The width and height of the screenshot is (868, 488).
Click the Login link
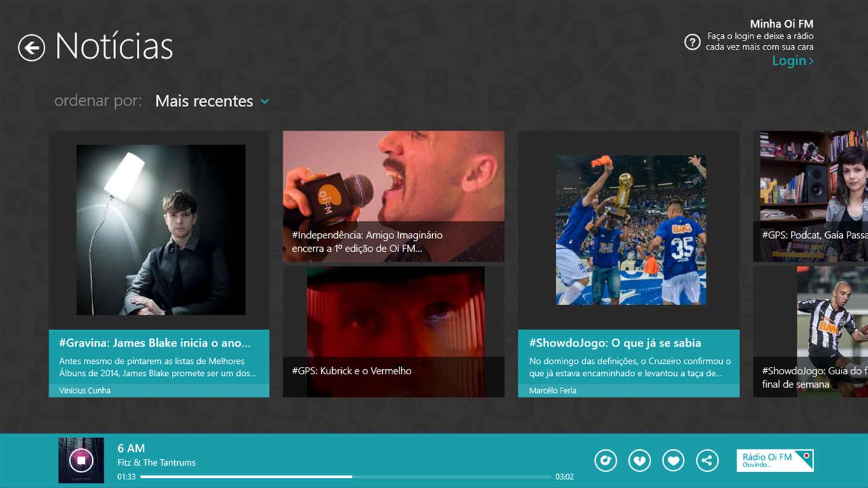[793, 61]
